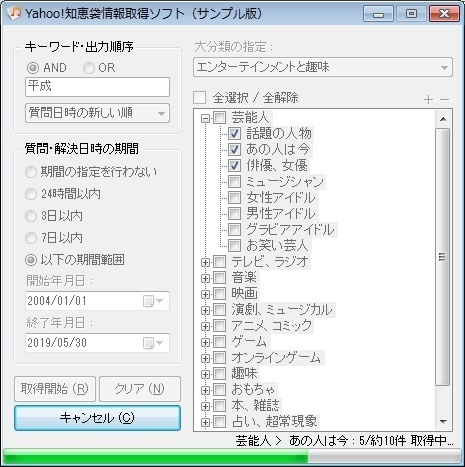Click the tree vertical scrollbar thumb
The height and width of the screenshot is (467, 465).
(x=443, y=257)
